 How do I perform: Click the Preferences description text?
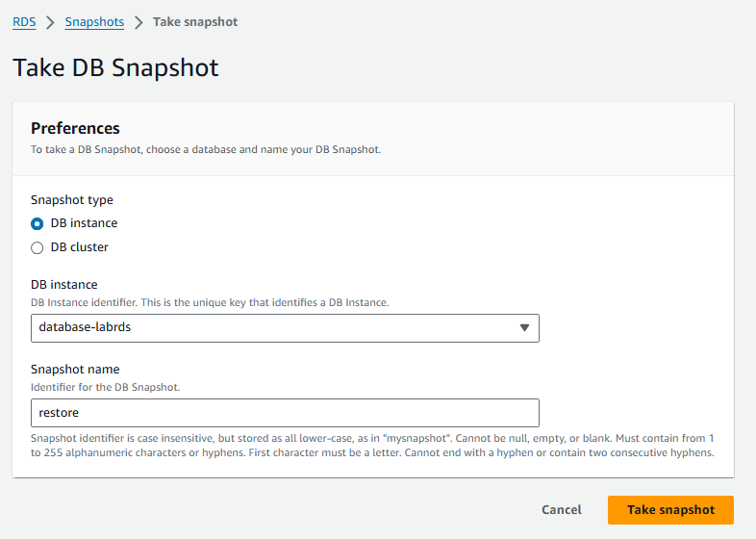coord(207,150)
